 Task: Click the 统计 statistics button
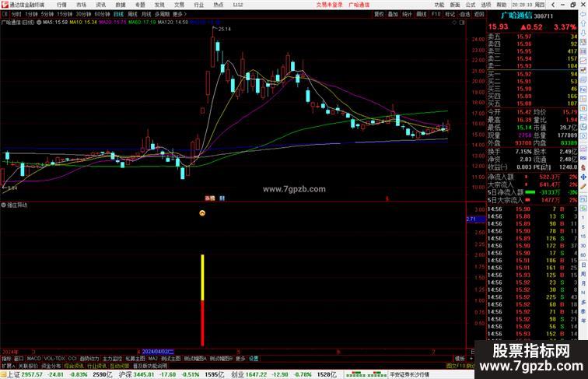click(407, 14)
